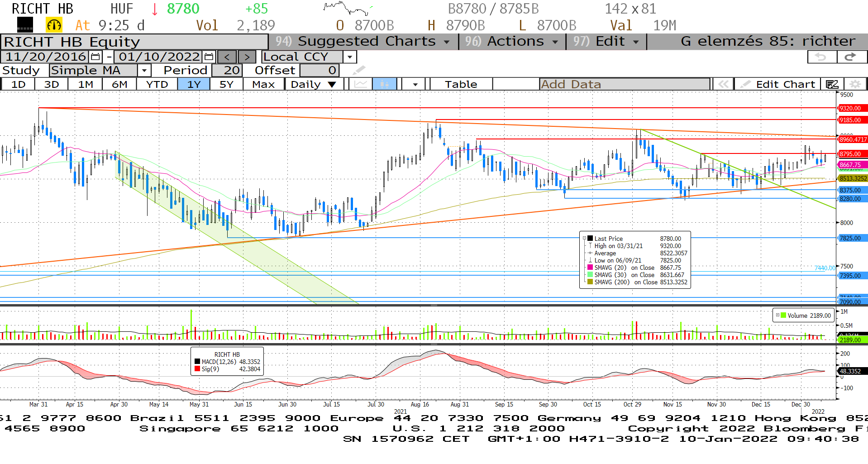Click the 8667.75 pink moving average label
Image resolution: width=868 pixels, height=464 pixels.
click(853, 165)
